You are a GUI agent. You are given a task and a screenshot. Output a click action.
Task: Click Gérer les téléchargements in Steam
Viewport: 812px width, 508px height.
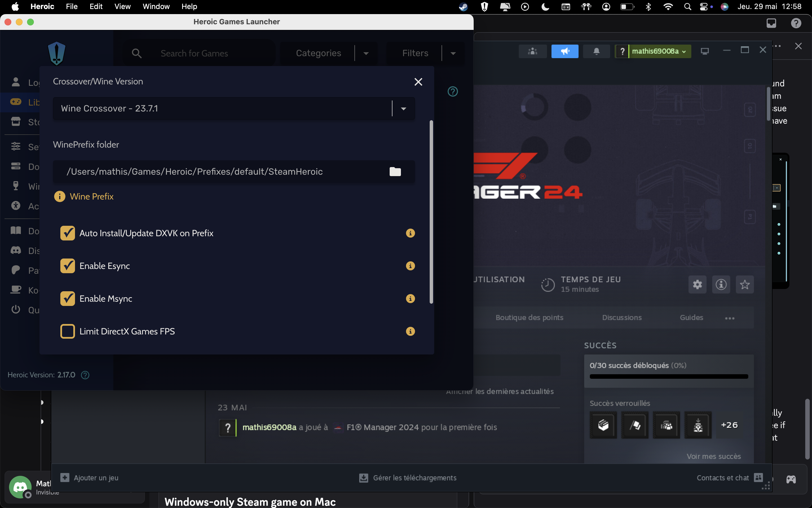[408, 478]
